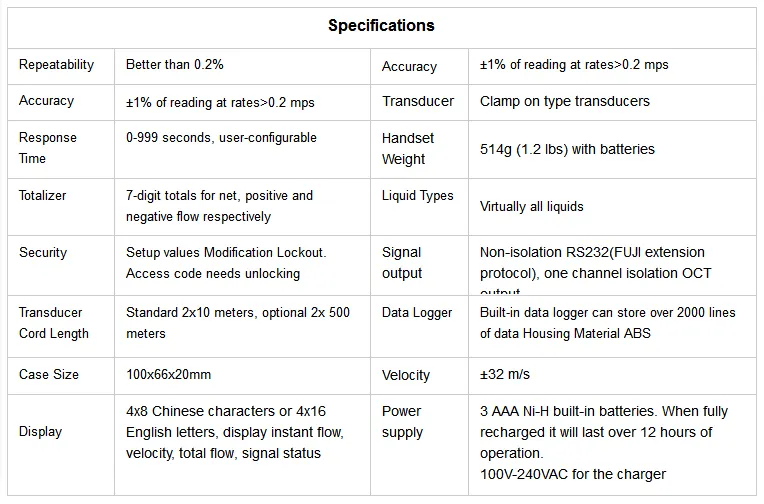764x504 pixels.
Task: Click the Security label cell
Action: point(43,253)
